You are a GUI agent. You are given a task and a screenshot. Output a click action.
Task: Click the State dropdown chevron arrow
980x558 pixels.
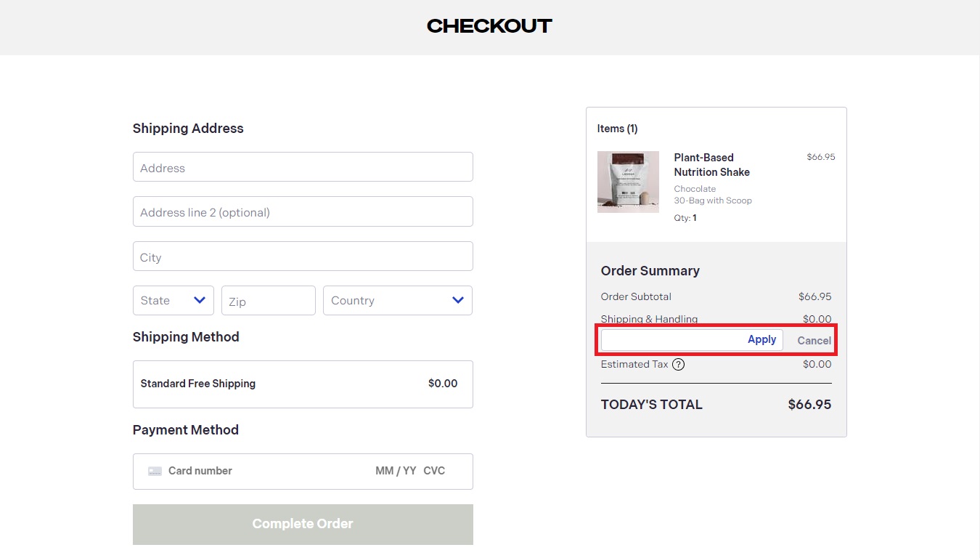coord(200,300)
